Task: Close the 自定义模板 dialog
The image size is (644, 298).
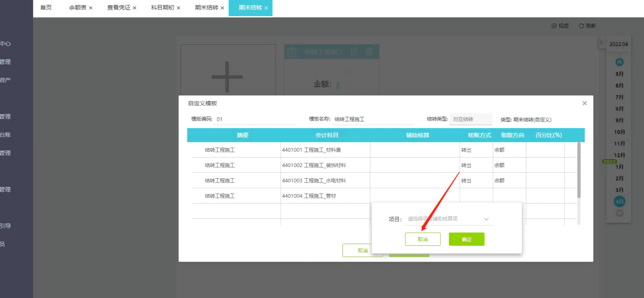Action: coord(584,103)
